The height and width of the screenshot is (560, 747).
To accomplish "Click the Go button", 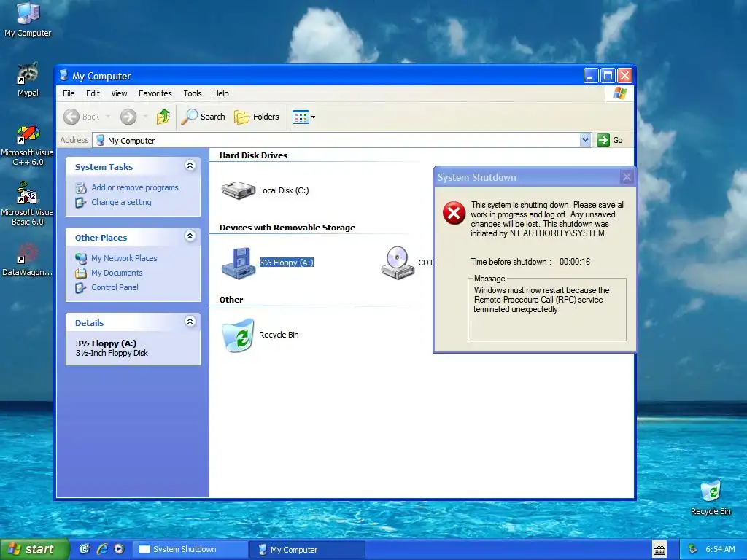I will tap(611, 140).
